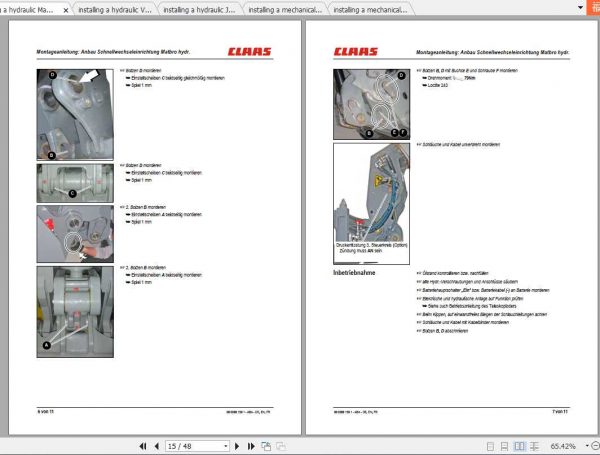Click the page number field 15 / 48
Image resolution: width=600 pixels, height=455 pixels.
(x=194, y=446)
